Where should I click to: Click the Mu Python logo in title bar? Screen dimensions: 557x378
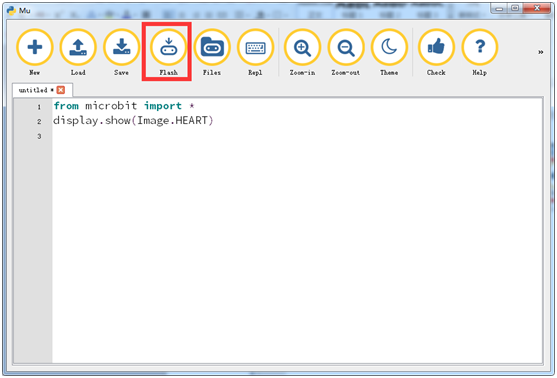point(11,10)
